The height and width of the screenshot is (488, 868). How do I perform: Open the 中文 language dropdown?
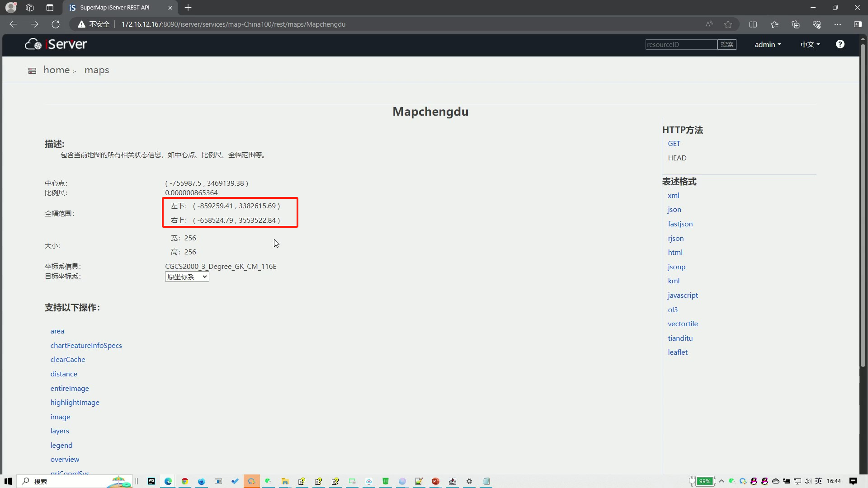[x=810, y=44]
